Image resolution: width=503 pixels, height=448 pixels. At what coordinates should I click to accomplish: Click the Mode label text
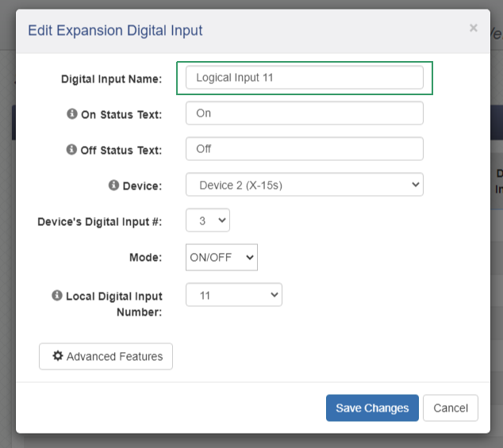click(x=145, y=258)
